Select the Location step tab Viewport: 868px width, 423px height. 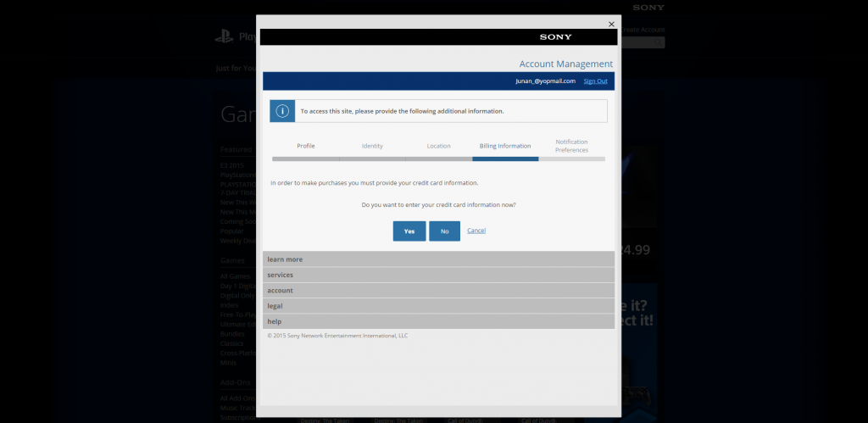[x=438, y=146]
